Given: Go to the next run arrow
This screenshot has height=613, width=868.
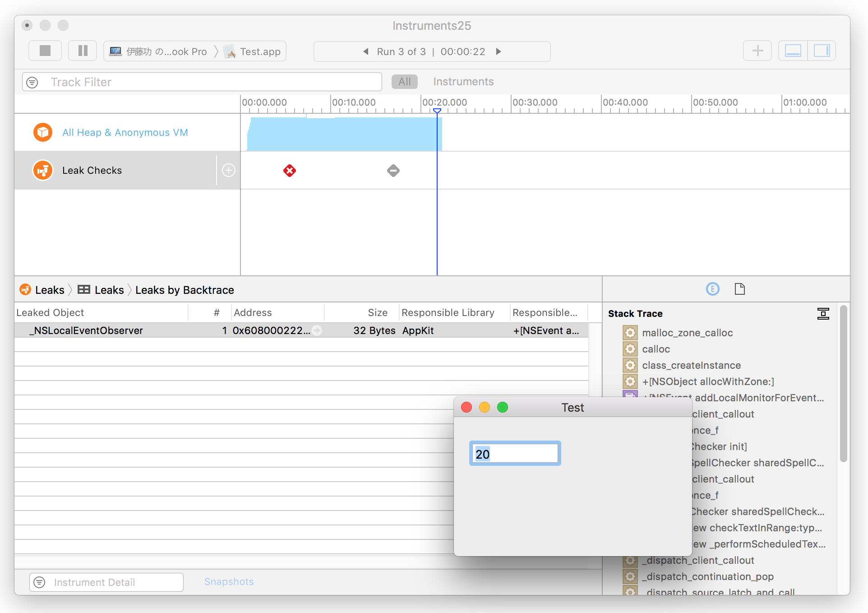Looking at the screenshot, I should (499, 51).
